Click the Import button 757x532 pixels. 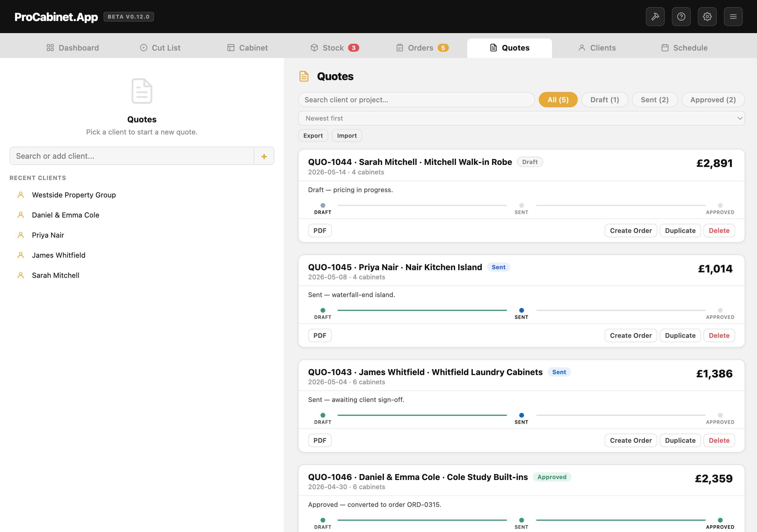coord(347,135)
